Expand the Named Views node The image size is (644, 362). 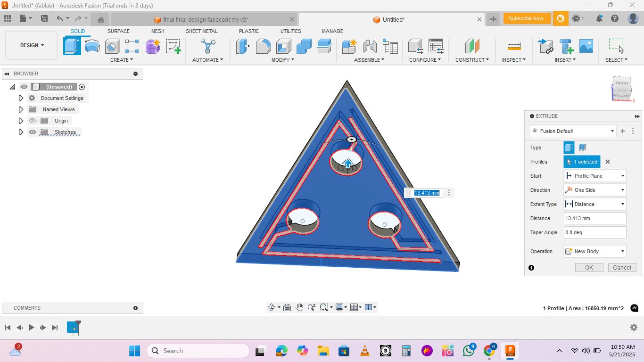(21, 109)
